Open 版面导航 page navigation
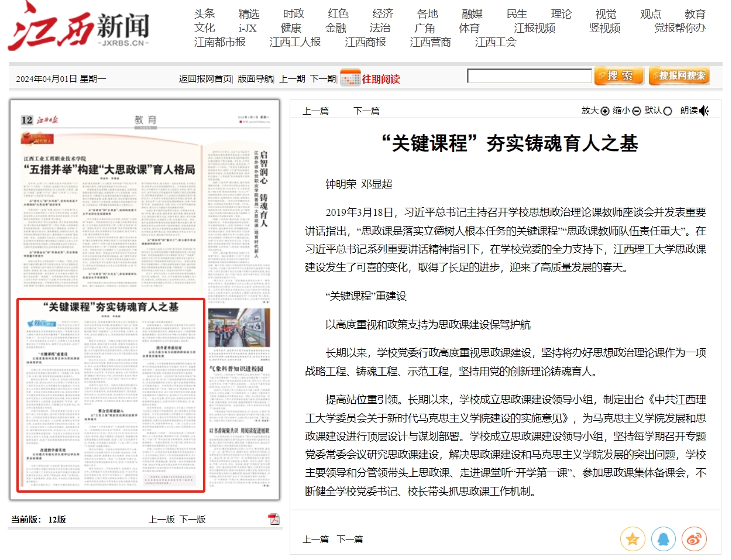732x560 pixels. pos(255,78)
